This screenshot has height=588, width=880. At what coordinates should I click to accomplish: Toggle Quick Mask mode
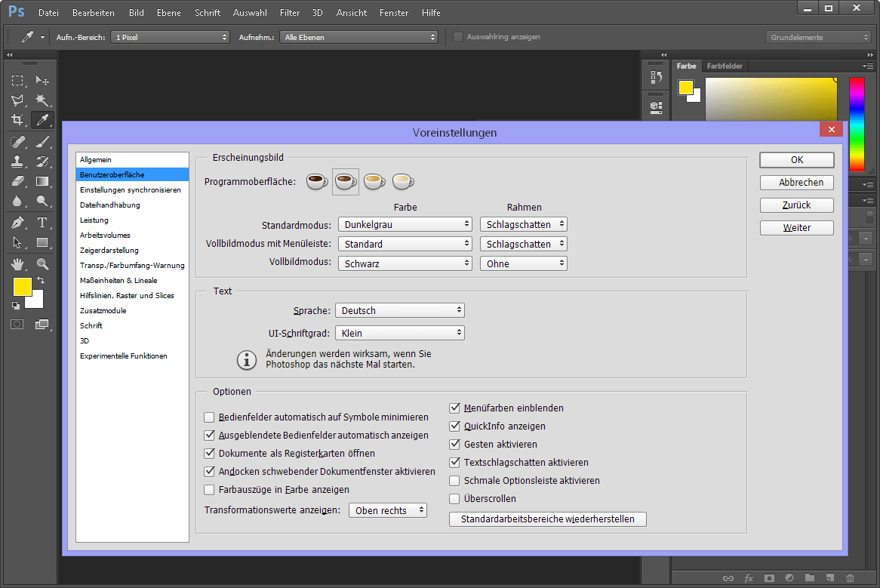tap(17, 325)
